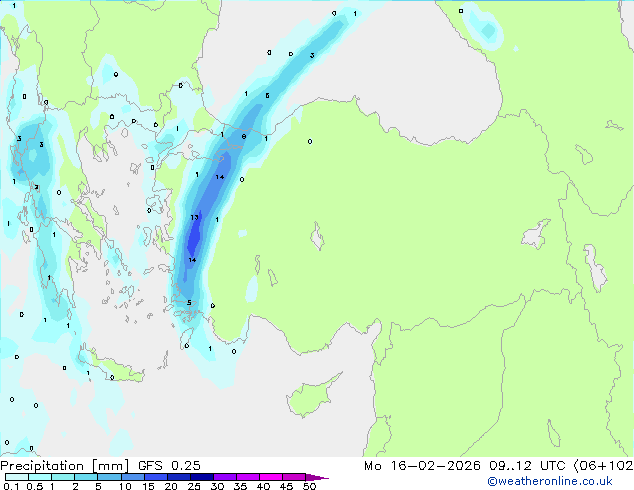Click the dark blue precipitation core below the 13 label

tap(194, 239)
